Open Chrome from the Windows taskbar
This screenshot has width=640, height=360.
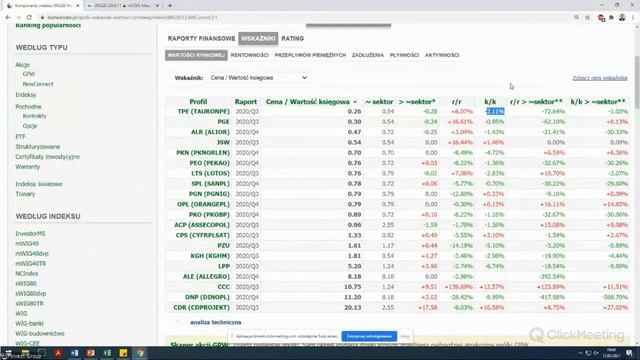140,353
